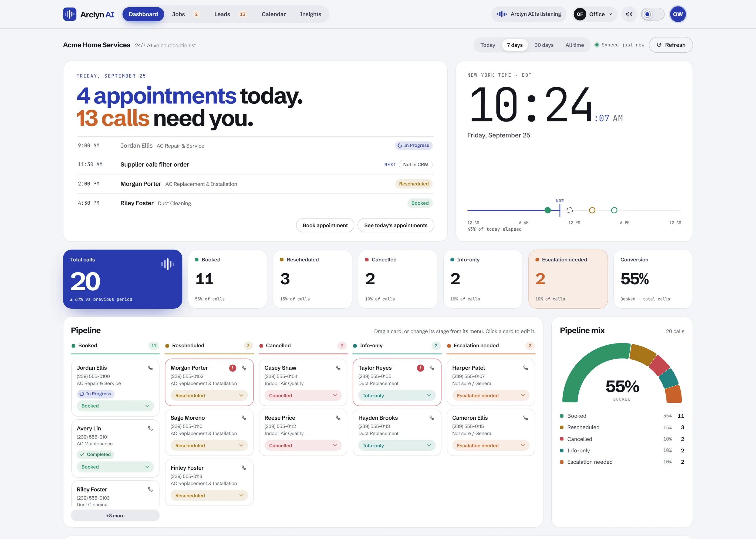The image size is (756, 539).
Task: Call Reese Price via phone icon
Action: click(338, 418)
